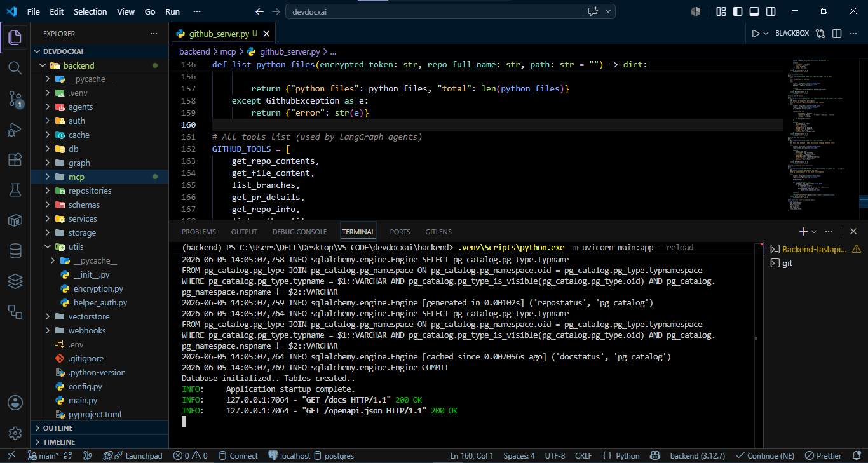Open the Explorer Views and More Actions ellipsis
Image resolution: width=868 pixels, height=463 pixels.
click(153, 34)
